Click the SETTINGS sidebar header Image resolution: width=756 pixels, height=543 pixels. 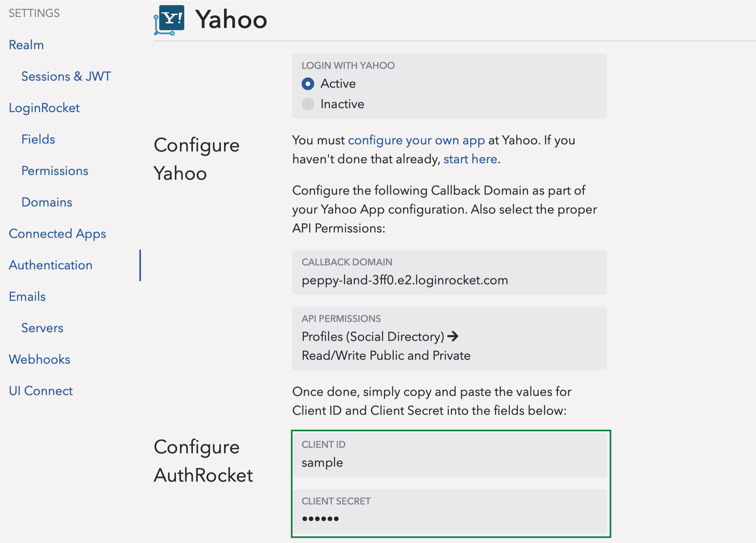click(x=34, y=13)
